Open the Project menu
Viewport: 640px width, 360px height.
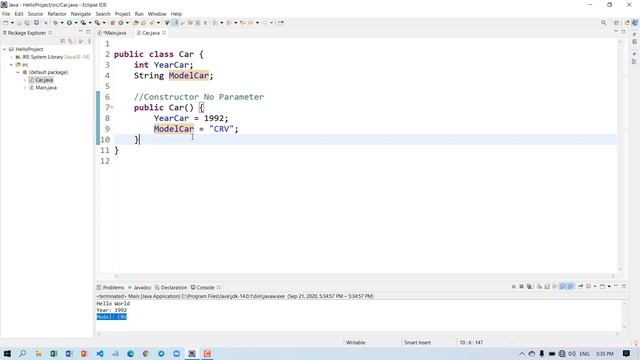[122, 14]
